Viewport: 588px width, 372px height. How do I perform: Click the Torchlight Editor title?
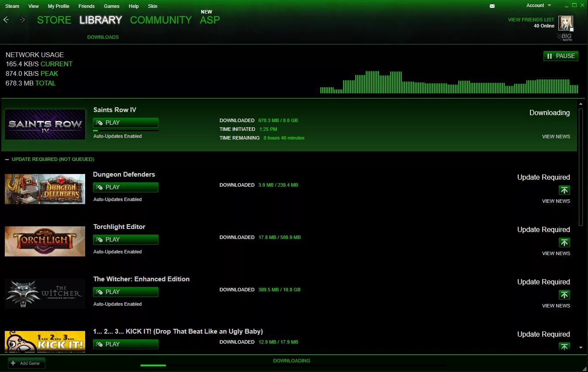pos(119,227)
